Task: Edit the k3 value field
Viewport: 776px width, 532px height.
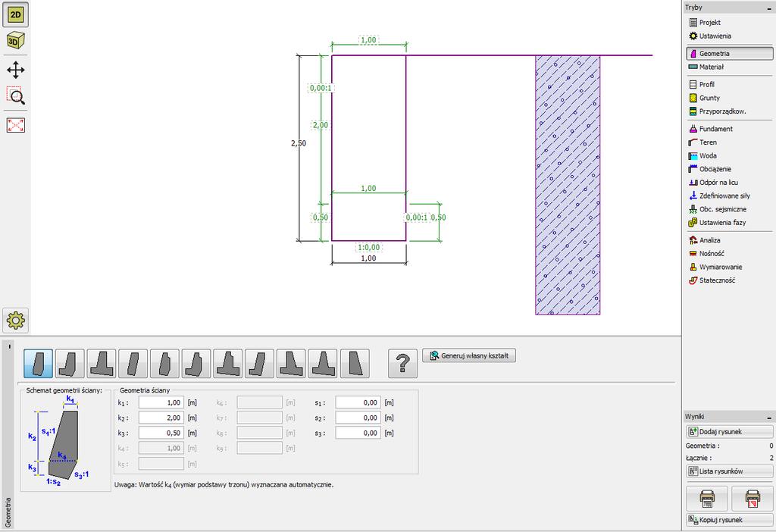Action: 161,433
